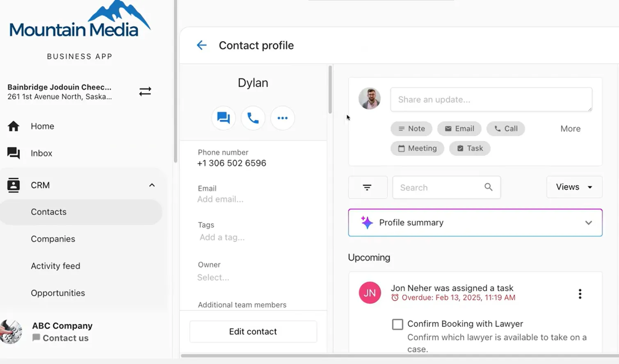
Task: Collapse the CRM section chevron
Action: tap(152, 185)
